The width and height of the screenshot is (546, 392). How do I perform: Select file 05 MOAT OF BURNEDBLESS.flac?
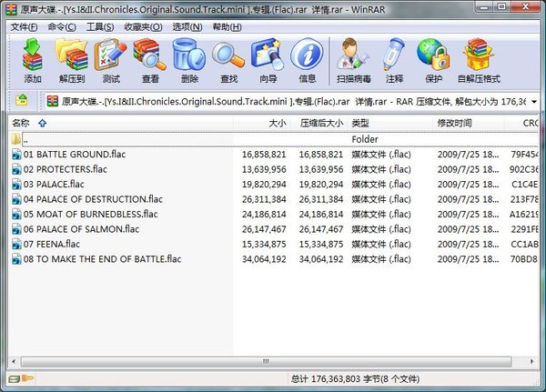point(90,214)
